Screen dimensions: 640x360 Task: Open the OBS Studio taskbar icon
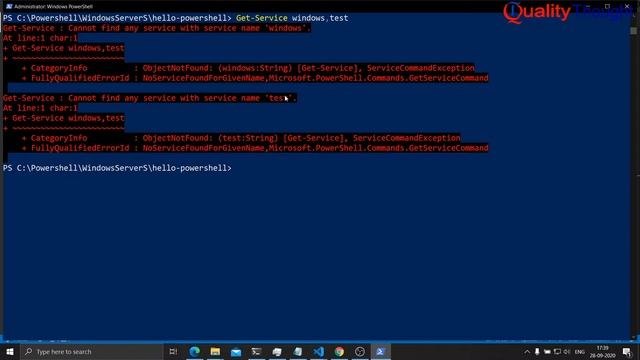point(360,351)
